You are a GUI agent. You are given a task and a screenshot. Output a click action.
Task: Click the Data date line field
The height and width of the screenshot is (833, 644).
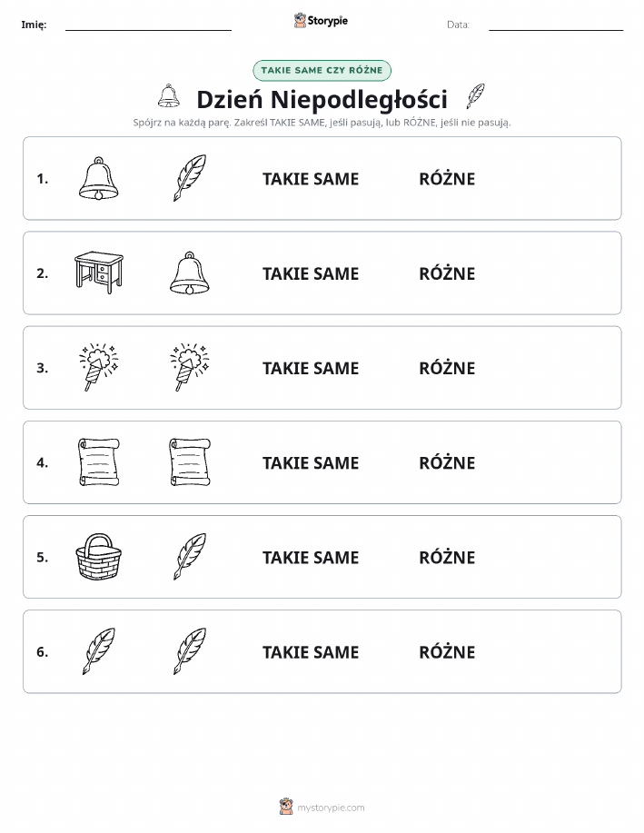click(x=556, y=25)
